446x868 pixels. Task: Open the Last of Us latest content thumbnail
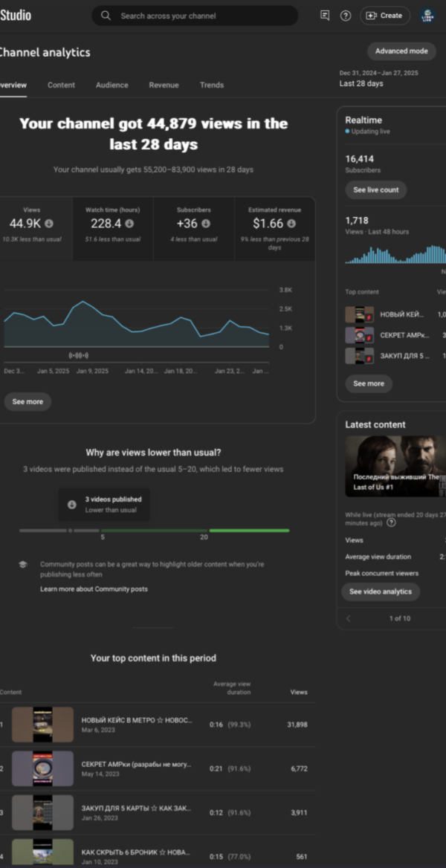point(395,466)
